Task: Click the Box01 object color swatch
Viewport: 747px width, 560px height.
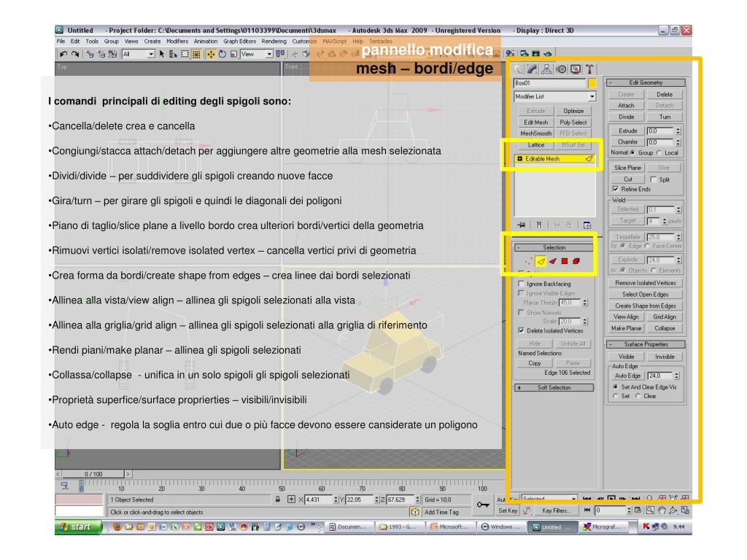Action: (592, 83)
